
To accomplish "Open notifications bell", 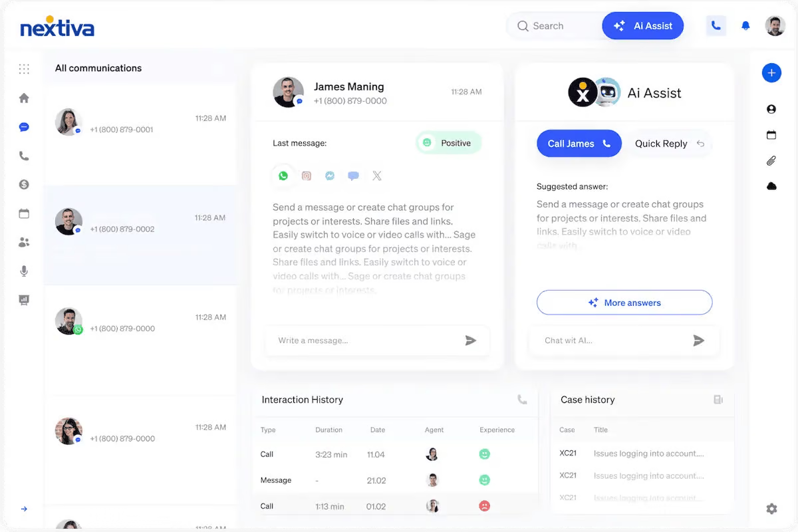I will pyautogui.click(x=745, y=26).
